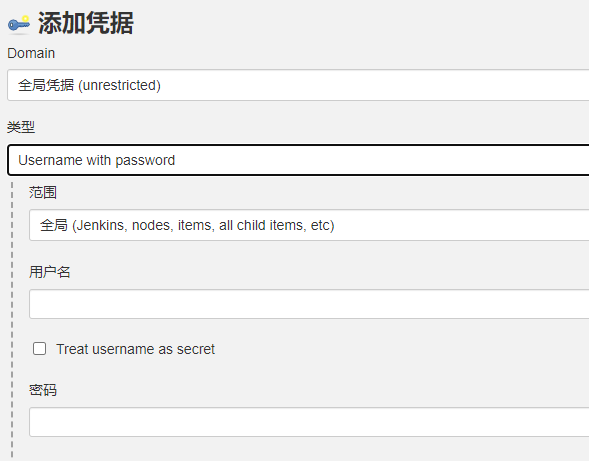The image size is (589, 461).
Task: Click the 类型 field label
Action: point(21,127)
